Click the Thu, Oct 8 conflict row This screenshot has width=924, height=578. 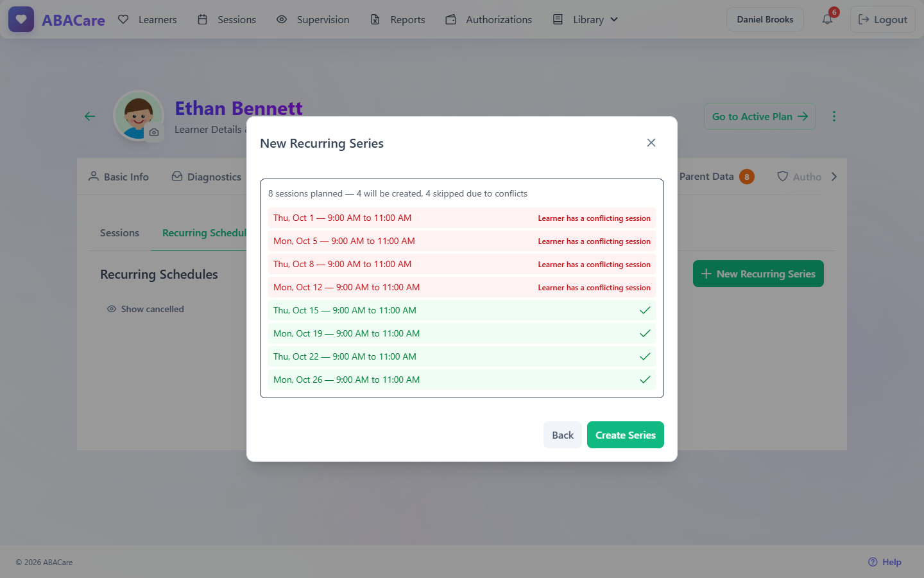click(462, 264)
